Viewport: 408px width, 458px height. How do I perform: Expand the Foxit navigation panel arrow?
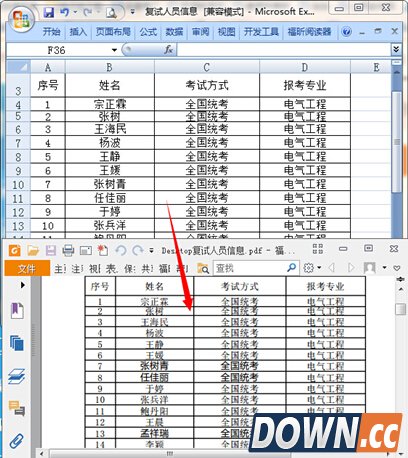(x=22, y=285)
